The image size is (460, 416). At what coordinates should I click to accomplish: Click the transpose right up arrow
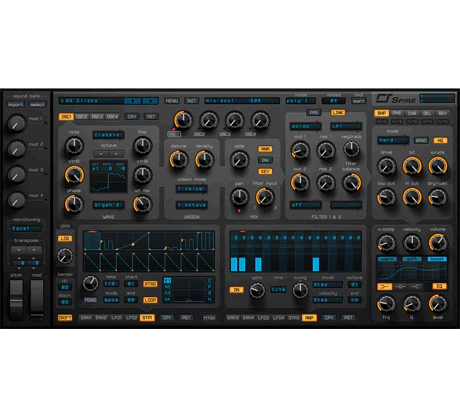34,250
